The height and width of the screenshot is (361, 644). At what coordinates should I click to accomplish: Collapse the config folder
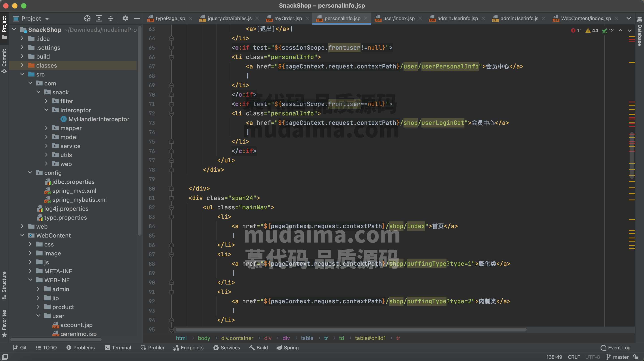(30, 173)
